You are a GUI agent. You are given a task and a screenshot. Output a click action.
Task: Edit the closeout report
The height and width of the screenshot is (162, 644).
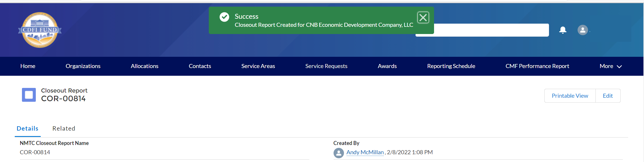click(x=608, y=96)
